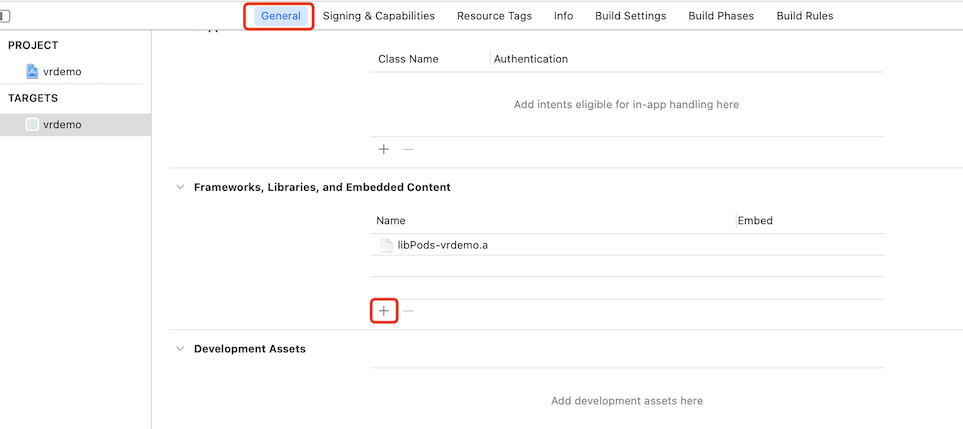Click minus button under intents table
Viewport: 963px width, 429px height.
tap(408, 149)
